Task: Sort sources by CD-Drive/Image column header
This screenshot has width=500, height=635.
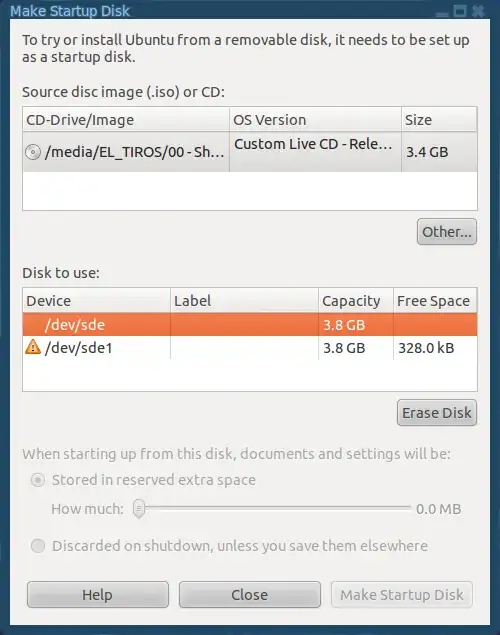Action: click(x=126, y=119)
